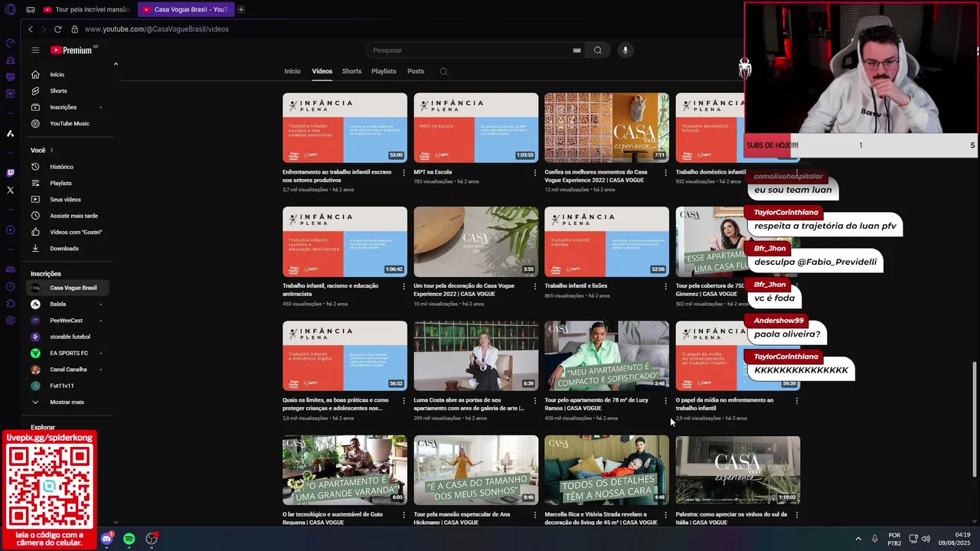Play Casa Vogue Experience 2022 melhores momentos thumbnail
980x551 pixels.
[606, 128]
